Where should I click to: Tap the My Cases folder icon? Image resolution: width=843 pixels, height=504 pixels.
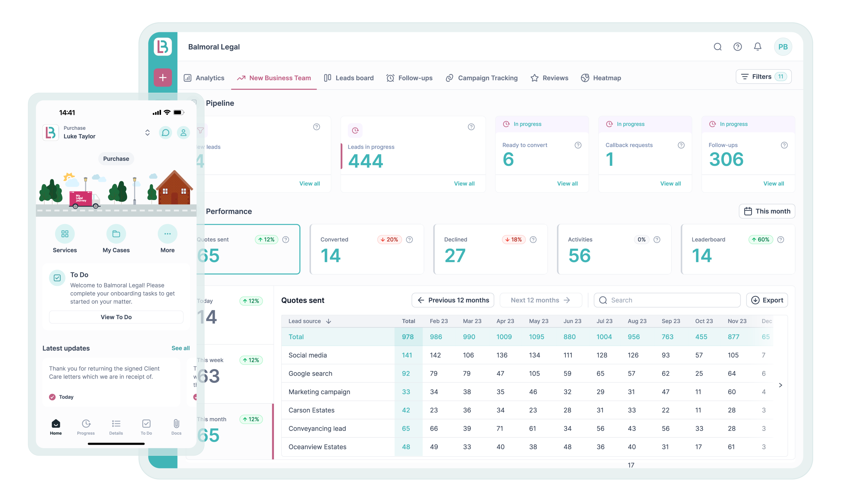click(x=116, y=234)
